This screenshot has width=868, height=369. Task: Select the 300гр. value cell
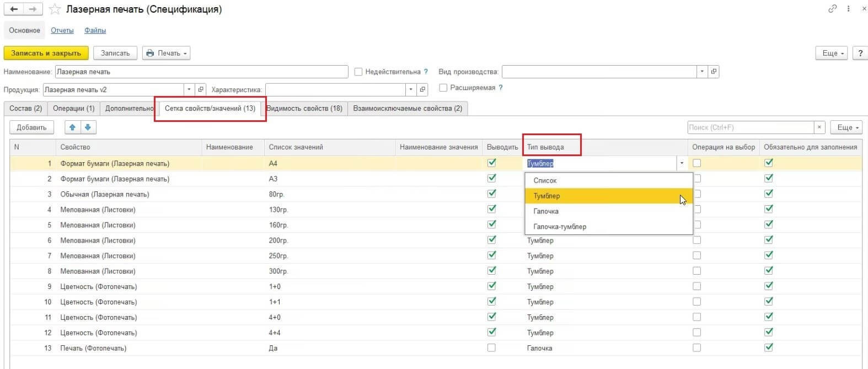coord(330,271)
